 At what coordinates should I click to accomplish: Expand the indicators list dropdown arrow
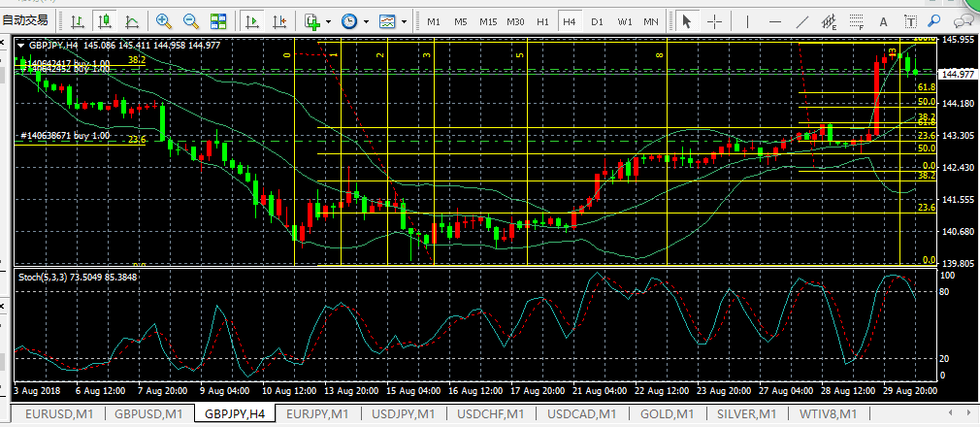[x=328, y=22]
